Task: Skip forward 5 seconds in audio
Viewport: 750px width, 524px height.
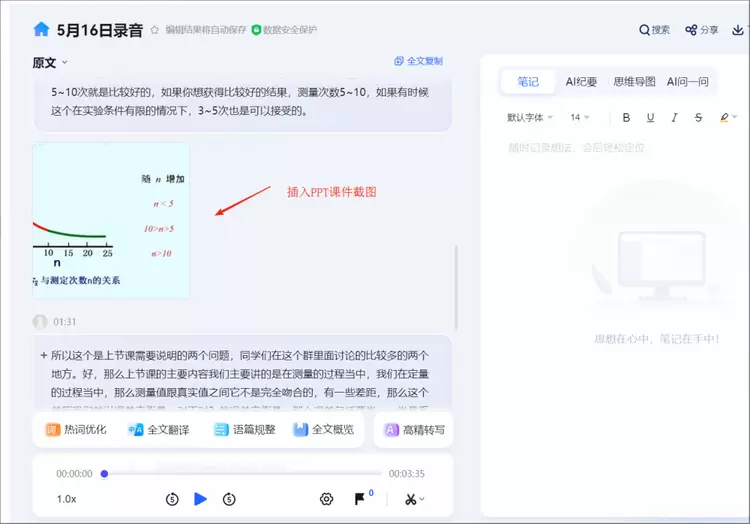Action: pos(229,499)
